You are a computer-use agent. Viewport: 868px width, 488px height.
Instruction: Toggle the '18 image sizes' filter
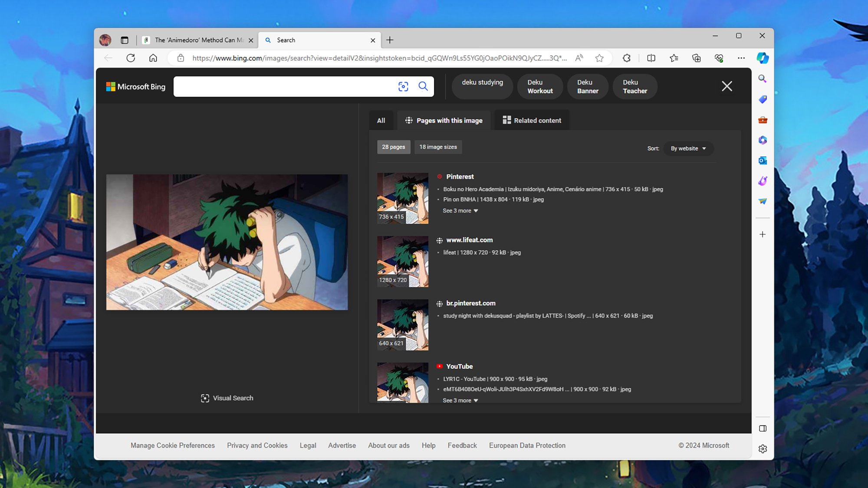(x=437, y=147)
